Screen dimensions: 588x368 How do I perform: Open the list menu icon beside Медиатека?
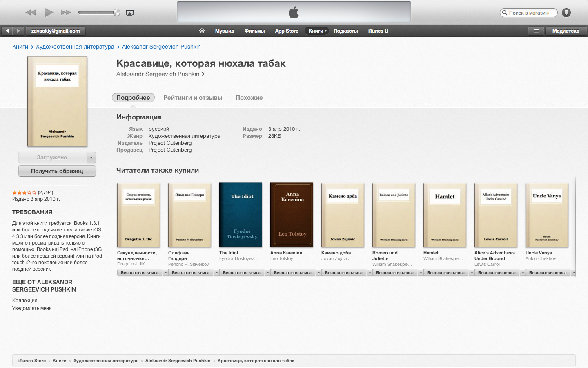[536, 31]
